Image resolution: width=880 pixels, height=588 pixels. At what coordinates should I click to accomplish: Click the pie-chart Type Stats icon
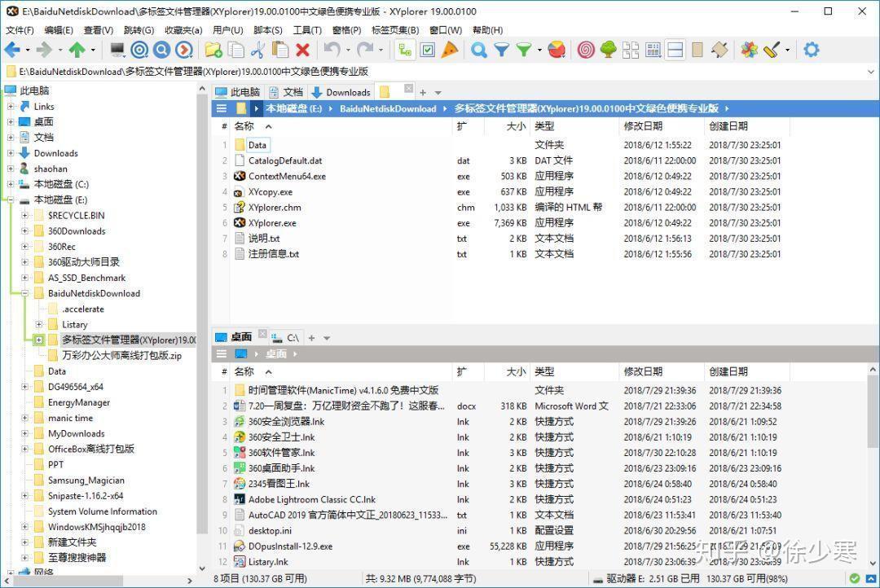(x=557, y=50)
